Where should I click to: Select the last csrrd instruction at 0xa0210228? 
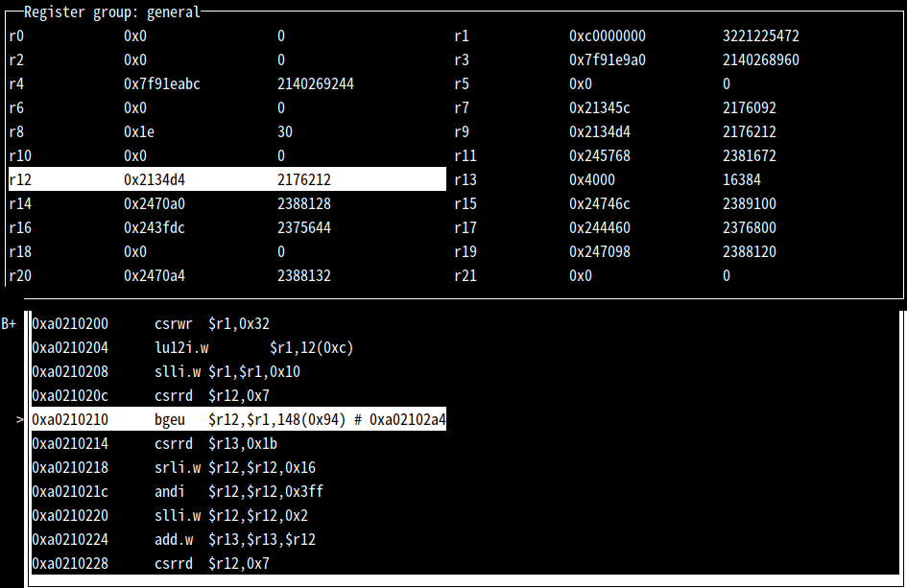point(211,564)
